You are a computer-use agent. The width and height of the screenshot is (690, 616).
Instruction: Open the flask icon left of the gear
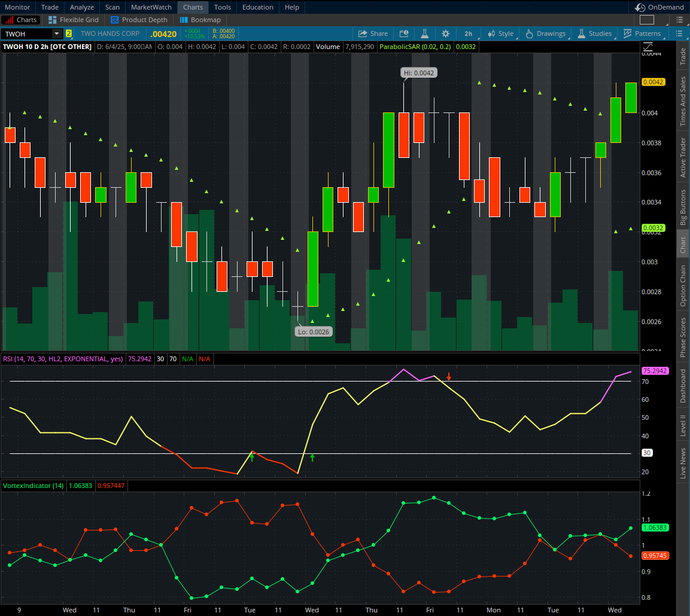point(425,34)
